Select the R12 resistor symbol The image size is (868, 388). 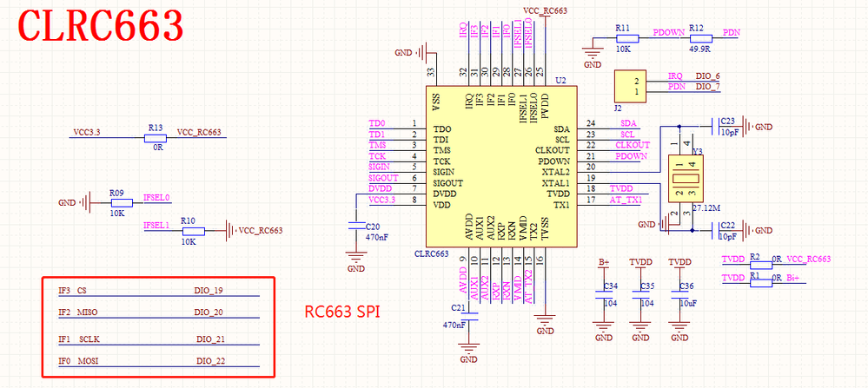[700, 39]
